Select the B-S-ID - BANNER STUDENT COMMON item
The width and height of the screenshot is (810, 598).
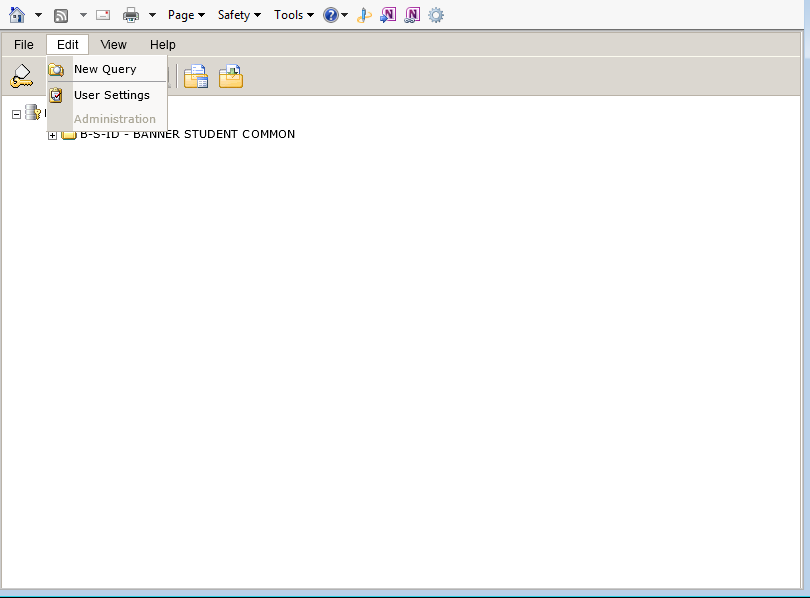(187, 134)
